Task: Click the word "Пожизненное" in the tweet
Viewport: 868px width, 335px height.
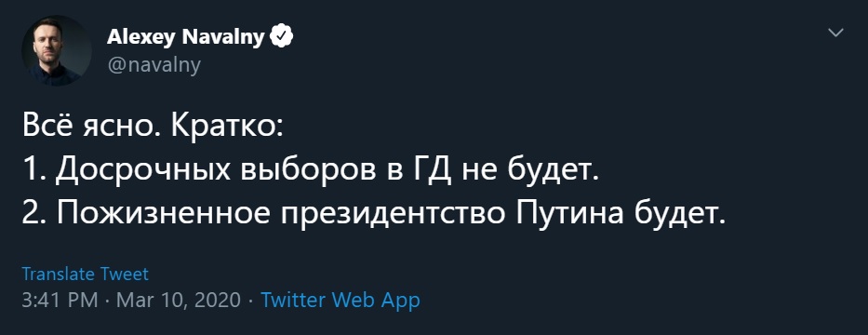Action: 163,215
